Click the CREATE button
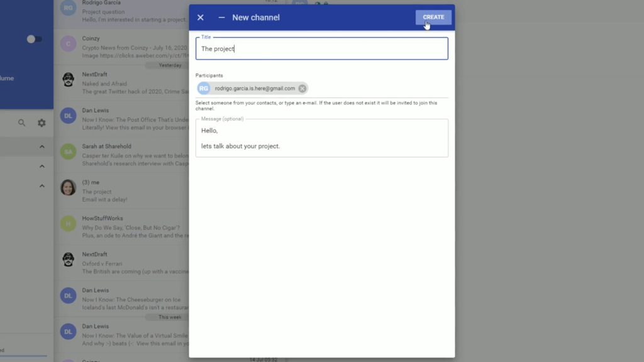Image resolution: width=644 pixels, height=362 pixels. tap(433, 18)
